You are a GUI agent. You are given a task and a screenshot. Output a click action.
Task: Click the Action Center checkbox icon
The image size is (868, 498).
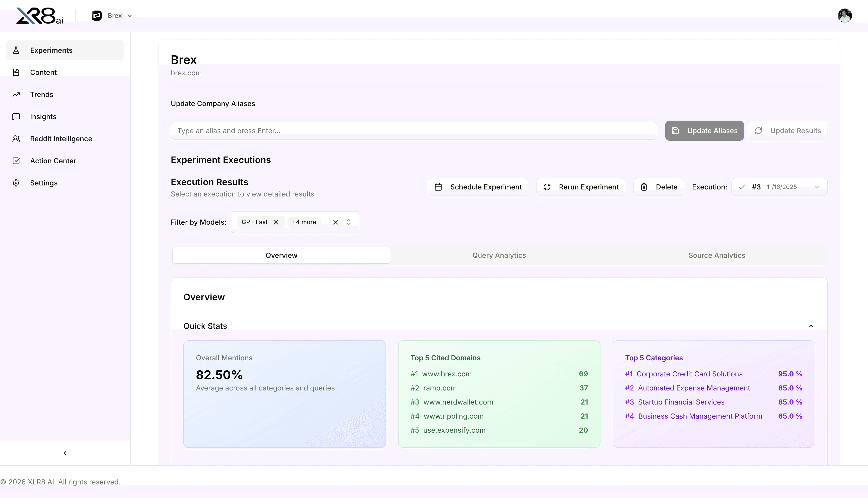click(16, 161)
